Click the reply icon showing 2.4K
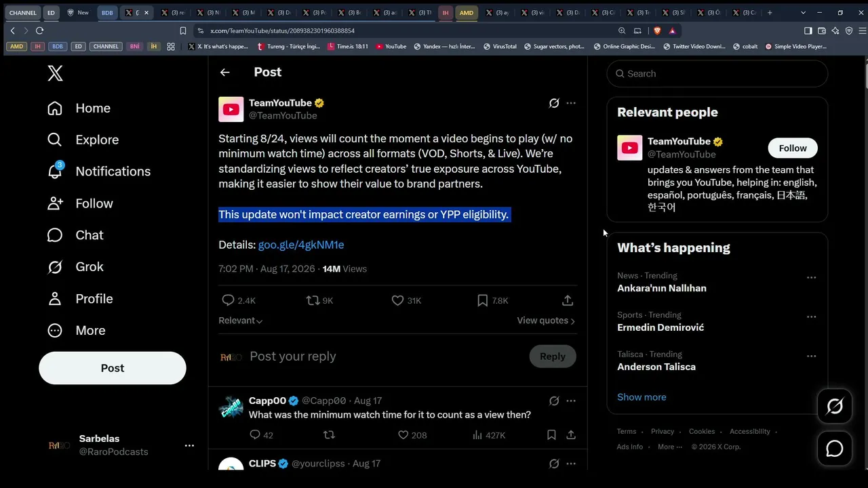This screenshot has height=488, width=868. [238, 300]
